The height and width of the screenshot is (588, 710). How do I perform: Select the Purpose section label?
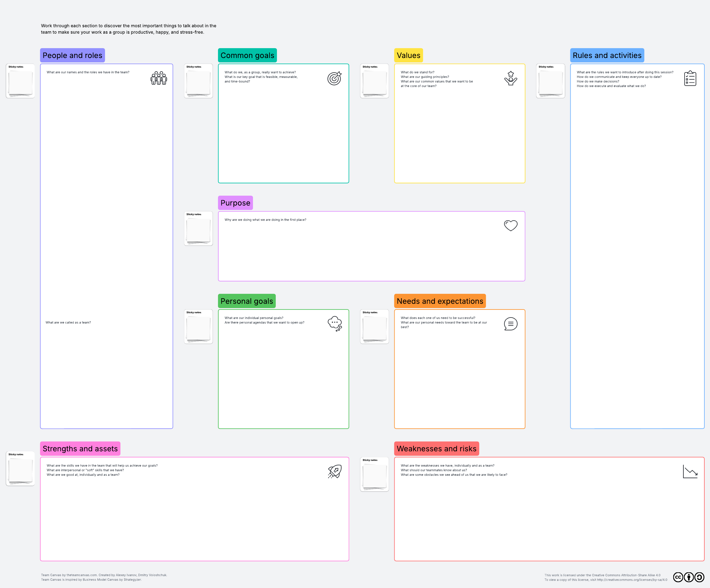[235, 203]
